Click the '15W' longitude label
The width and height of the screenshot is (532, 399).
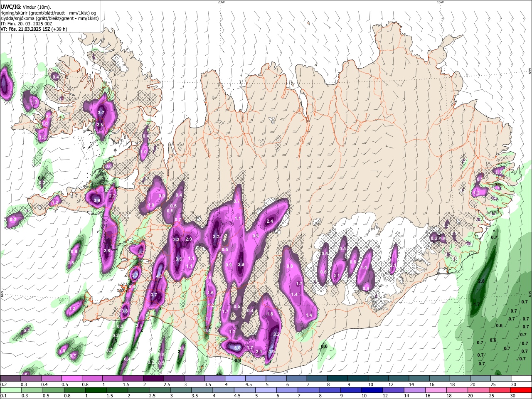pyautogui.click(x=440, y=2)
